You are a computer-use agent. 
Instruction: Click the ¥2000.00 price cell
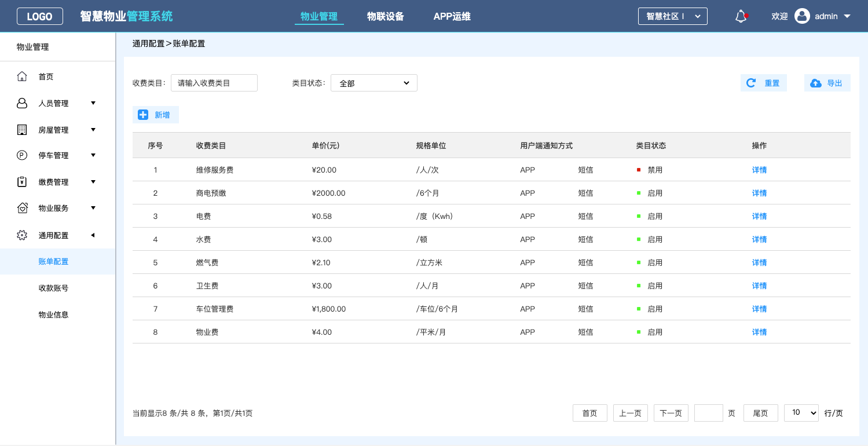point(328,193)
